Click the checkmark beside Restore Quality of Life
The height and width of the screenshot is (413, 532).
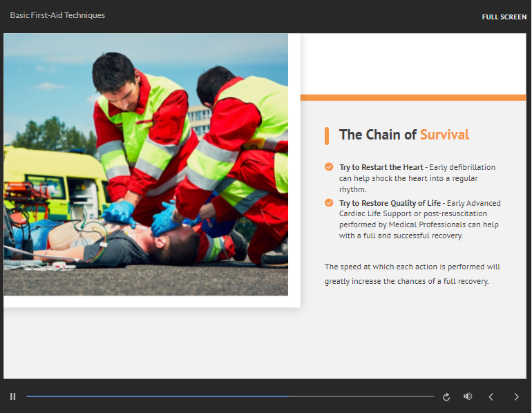point(329,203)
